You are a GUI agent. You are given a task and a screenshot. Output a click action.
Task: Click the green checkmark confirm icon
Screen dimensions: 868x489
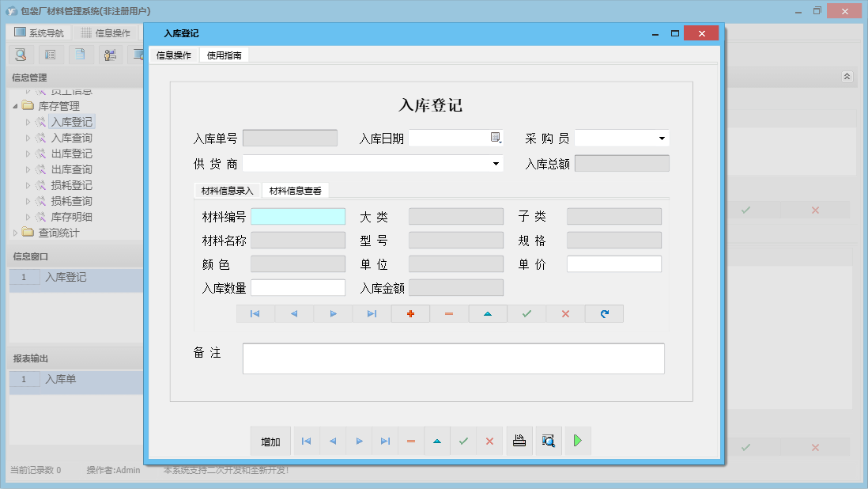click(526, 313)
